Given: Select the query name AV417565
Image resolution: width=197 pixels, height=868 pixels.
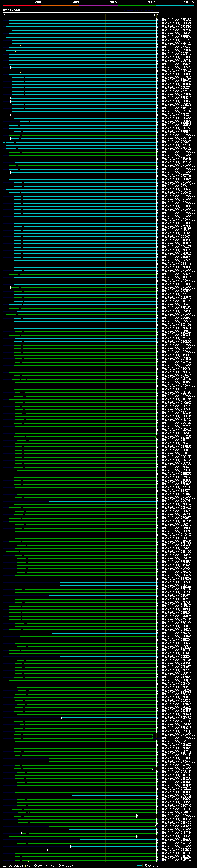Looking at the screenshot, I should tap(11, 10).
